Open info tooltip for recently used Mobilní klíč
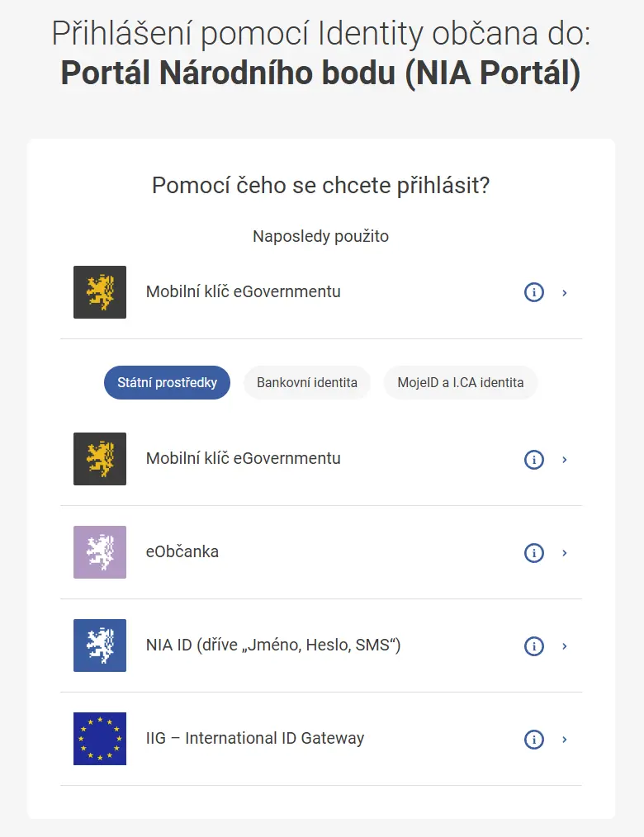Viewport: 644px width, 837px height. 534,292
